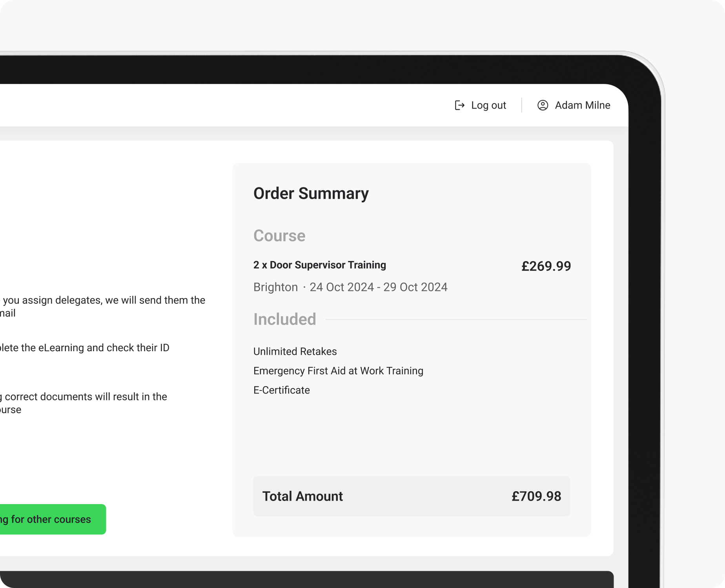Screen dimensions: 725x588
Task: Click the £269.99 course price
Action: (x=546, y=267)
